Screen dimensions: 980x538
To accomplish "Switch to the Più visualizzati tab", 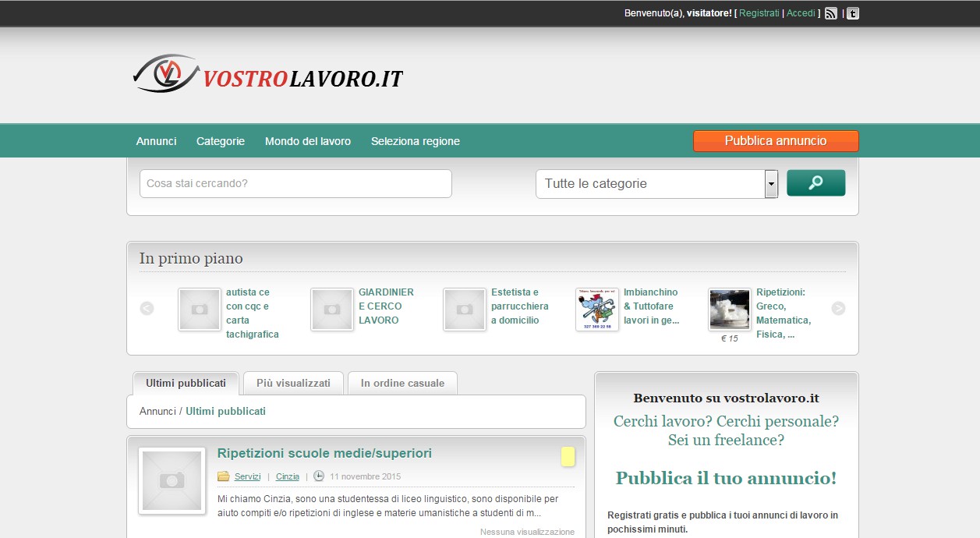I will click(293, 383).
